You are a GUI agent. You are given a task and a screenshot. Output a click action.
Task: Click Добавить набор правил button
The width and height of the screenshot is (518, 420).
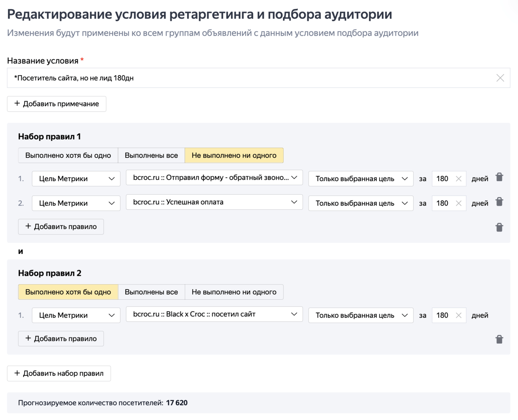click(59, 373)
